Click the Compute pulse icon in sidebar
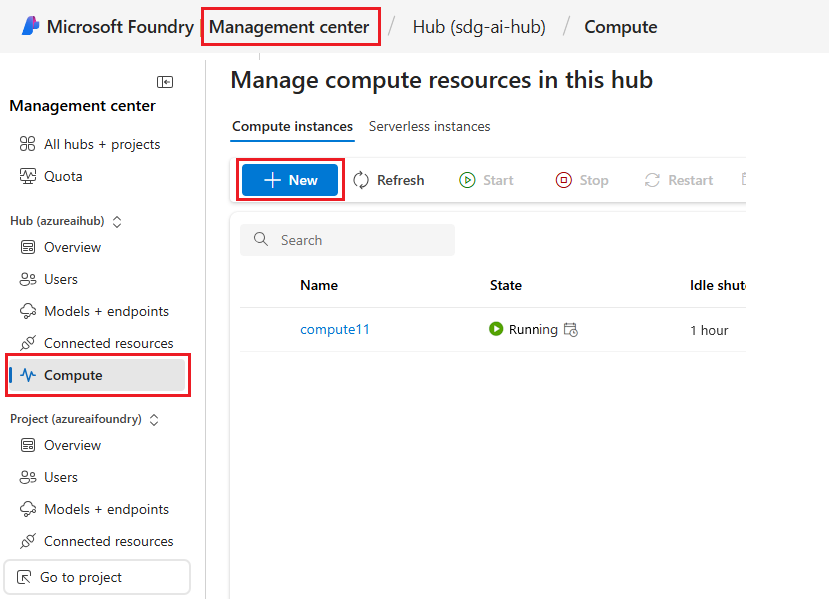This screenshot has height=599, width=829. coord(27,375)
